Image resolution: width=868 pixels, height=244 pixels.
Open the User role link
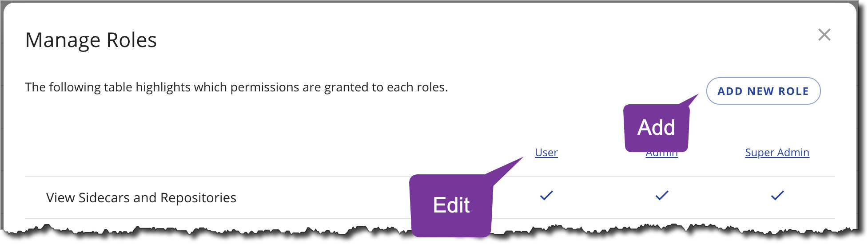(546, 152)
